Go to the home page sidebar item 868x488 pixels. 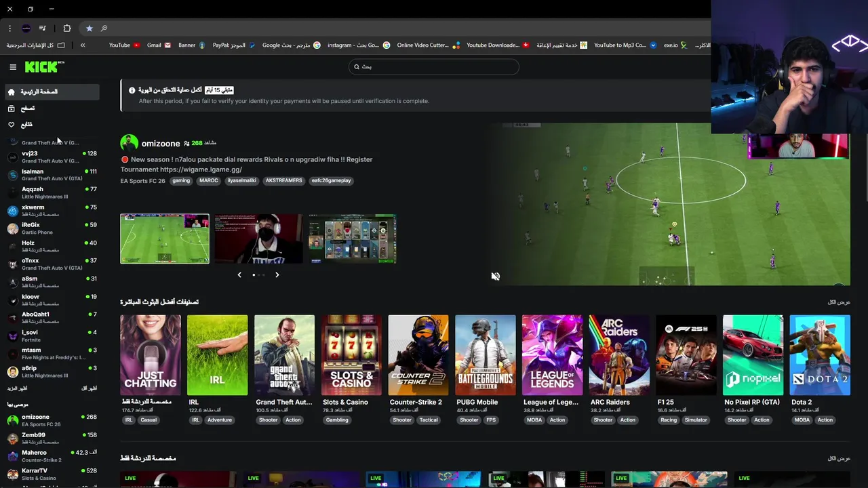click(x=52, y=91)
